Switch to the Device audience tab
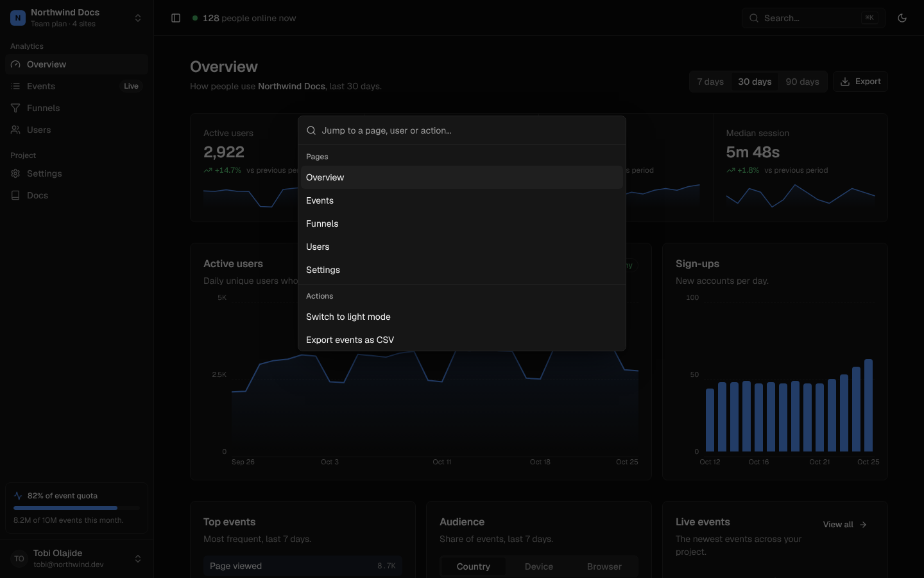Viewport: 924px width, 578px height. 539,566
